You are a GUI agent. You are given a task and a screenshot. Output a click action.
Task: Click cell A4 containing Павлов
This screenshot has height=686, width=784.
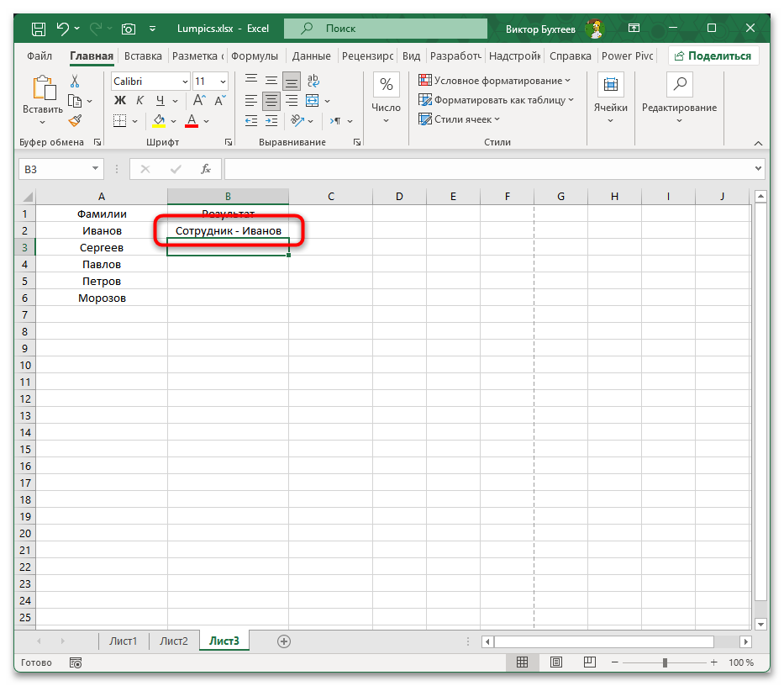(102, 264)
